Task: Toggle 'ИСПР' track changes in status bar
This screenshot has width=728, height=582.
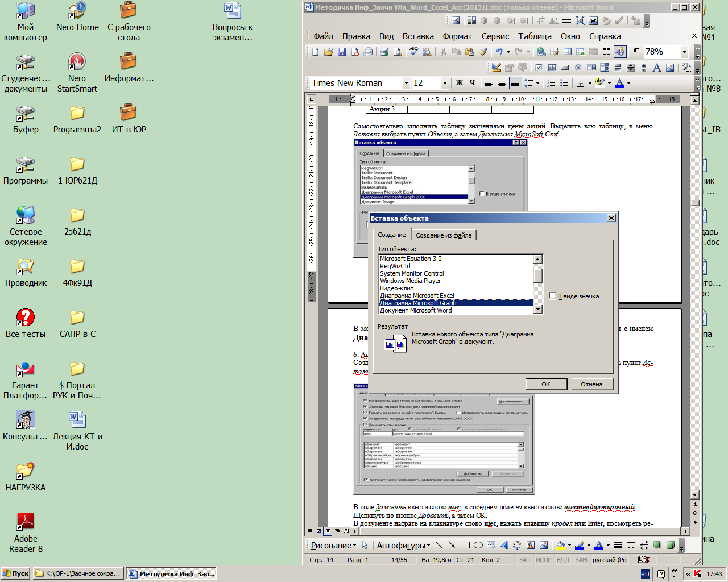Action: point(544,560)
